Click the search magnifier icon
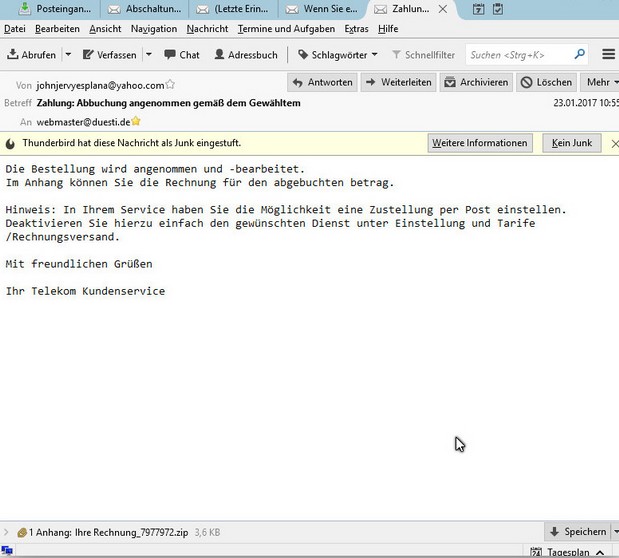 [580, 54]
